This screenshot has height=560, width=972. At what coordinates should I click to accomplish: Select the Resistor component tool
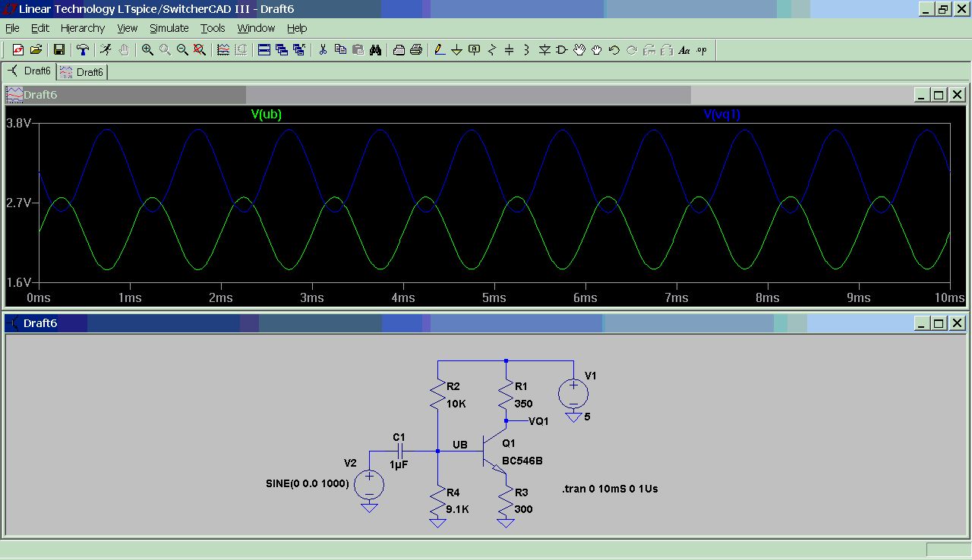(492, 50)
